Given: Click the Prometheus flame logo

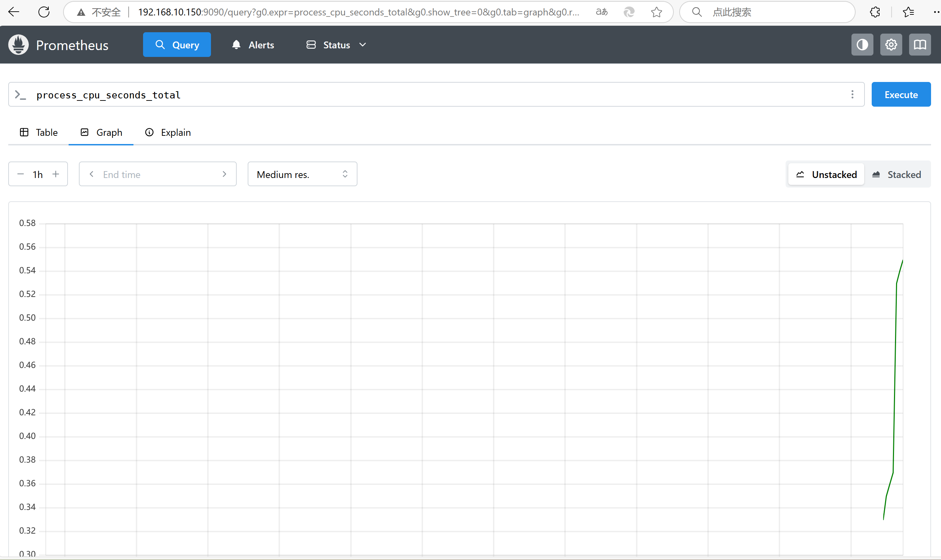Looking at the screenshot, I should click(x=19, y=45).
